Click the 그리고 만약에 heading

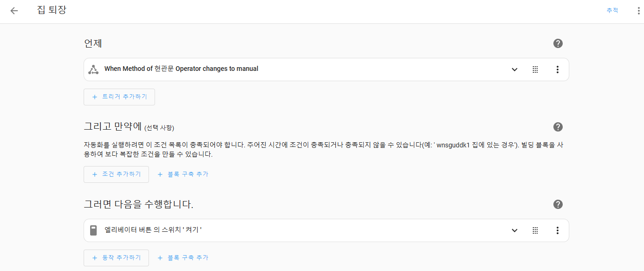pos(113,126)
